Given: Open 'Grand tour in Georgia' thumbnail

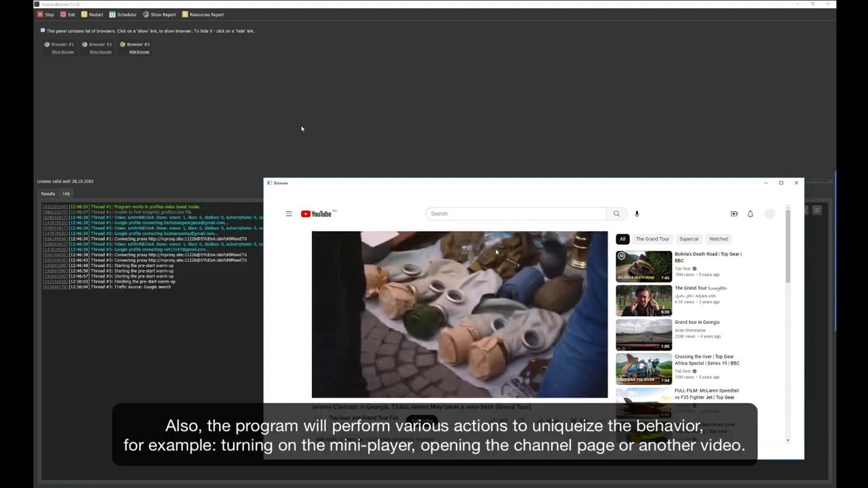Looking at the screenshot, I should pyautogui.click(x=644, y=335).
